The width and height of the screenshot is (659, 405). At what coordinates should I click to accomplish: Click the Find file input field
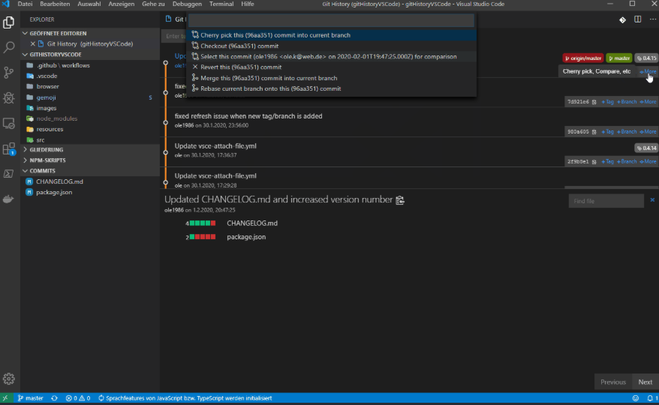pos(606,201)
